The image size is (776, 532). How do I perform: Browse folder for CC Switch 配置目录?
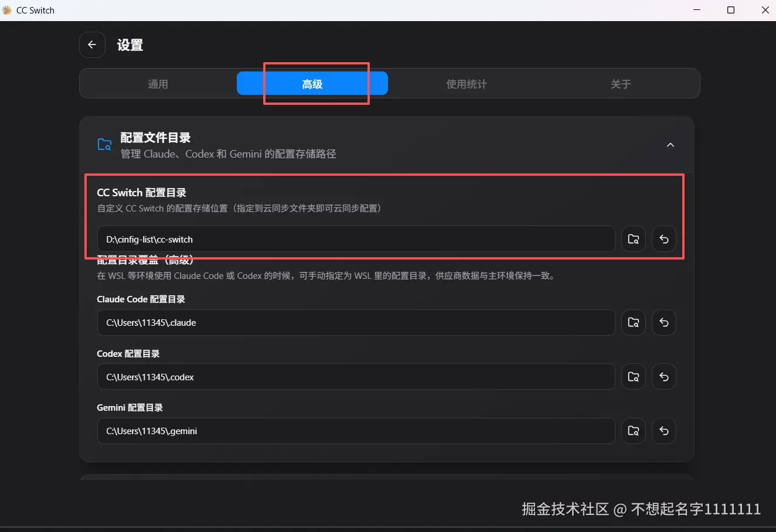(x=634, y=239)
